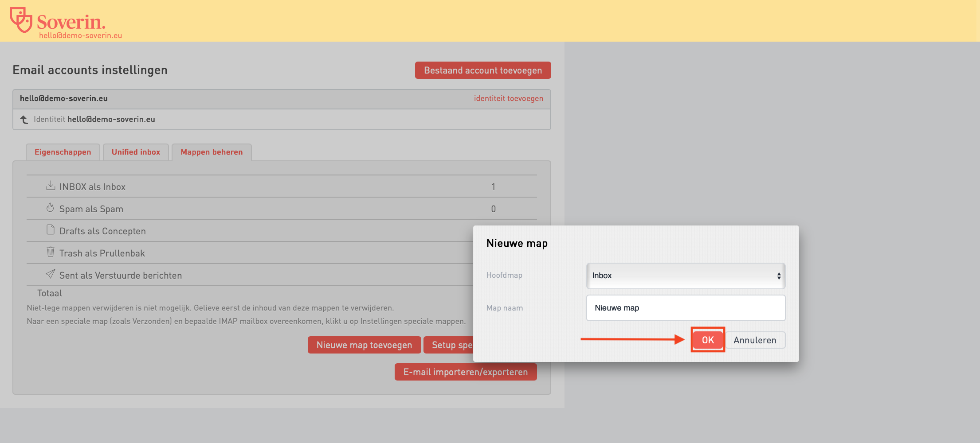Image resolution: width=980 pixels, height=443 pixels.
Task: Open E-mail importeren/exporteren
Action: point(465,372)
